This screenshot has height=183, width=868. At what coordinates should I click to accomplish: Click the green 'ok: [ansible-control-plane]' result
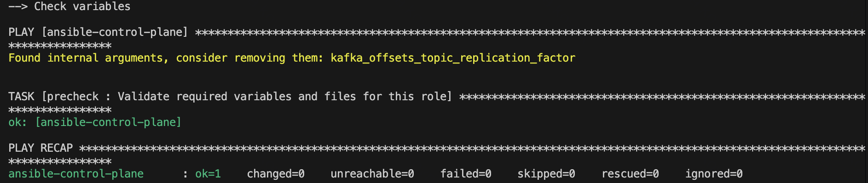95,122
